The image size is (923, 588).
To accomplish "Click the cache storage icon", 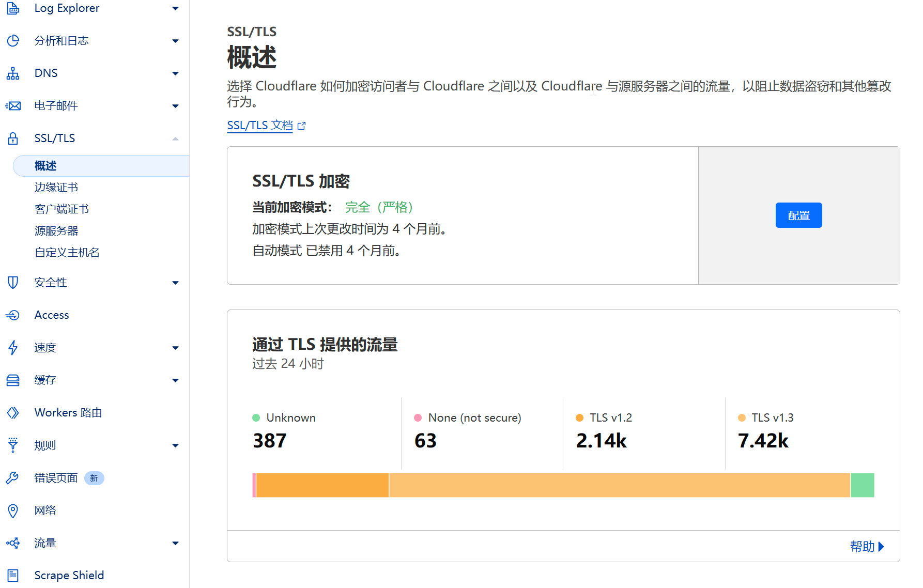I will pos(13,380).
